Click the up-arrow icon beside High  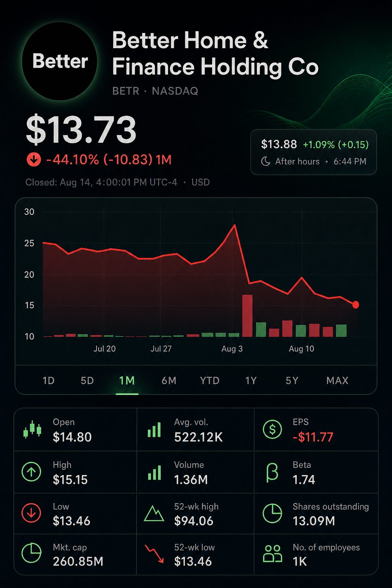(x=31, y=472)
